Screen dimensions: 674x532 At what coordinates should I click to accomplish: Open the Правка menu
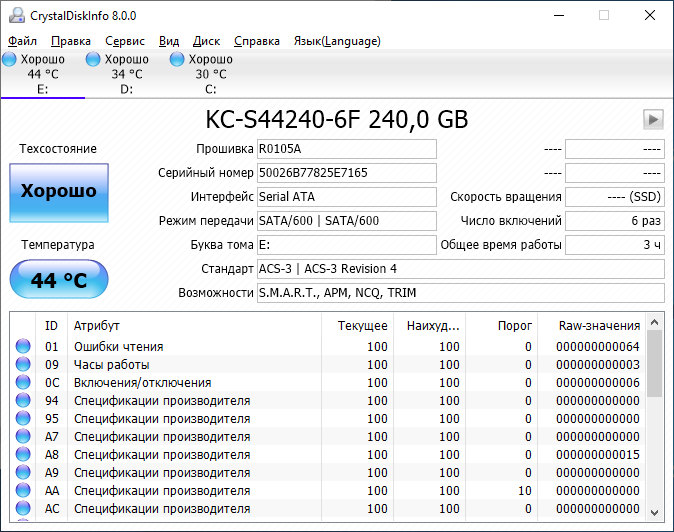click(71, 41)
